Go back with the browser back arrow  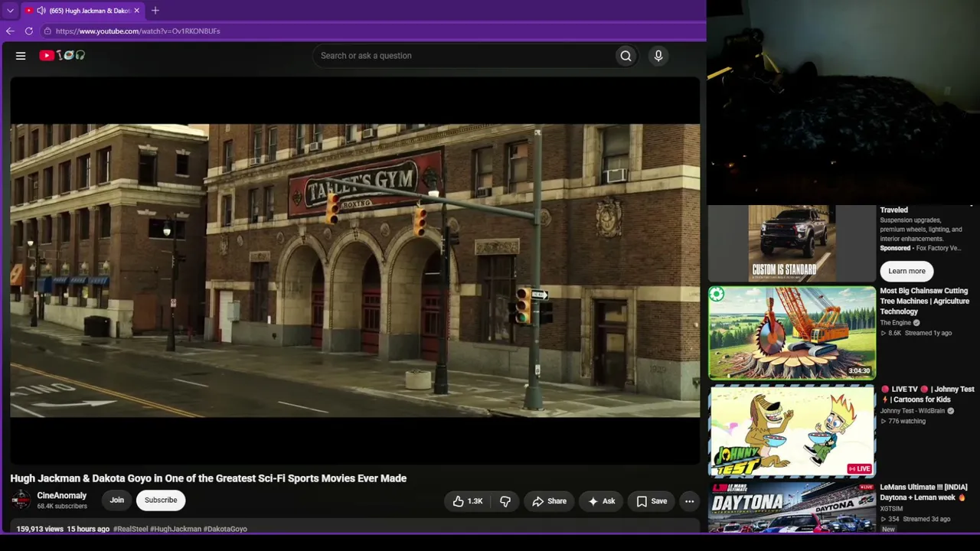(x=10, y=31)
